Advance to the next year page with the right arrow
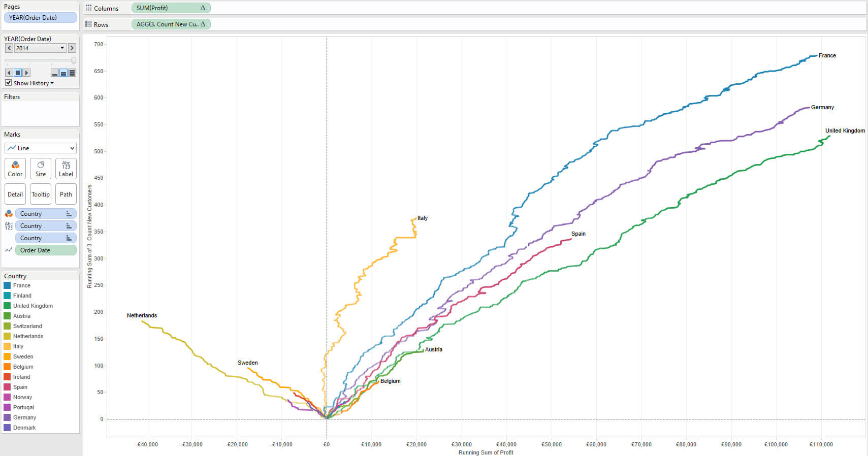868x456 pixels. click(72, 48)
